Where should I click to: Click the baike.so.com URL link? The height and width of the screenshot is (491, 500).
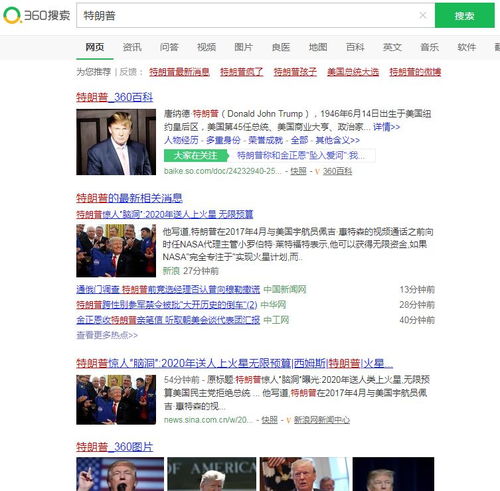[223, 171]
